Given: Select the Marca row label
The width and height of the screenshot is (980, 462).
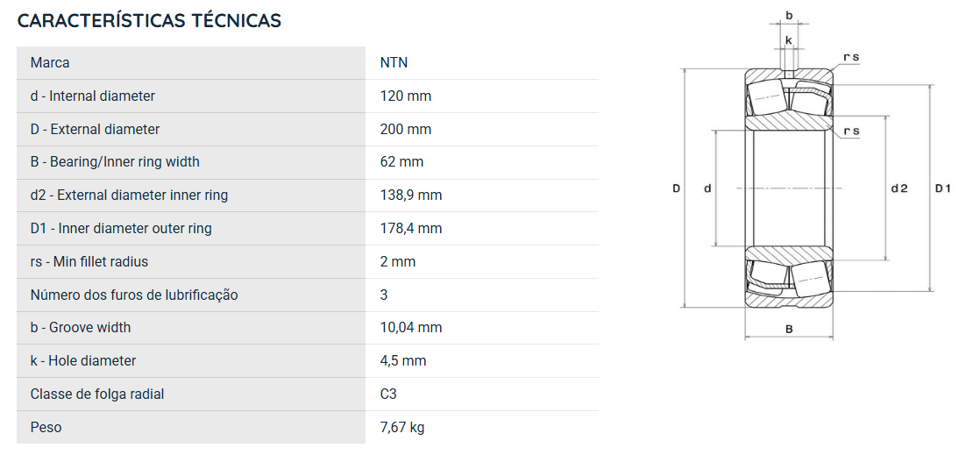Looking at the screenshot, I should (50, 62).
